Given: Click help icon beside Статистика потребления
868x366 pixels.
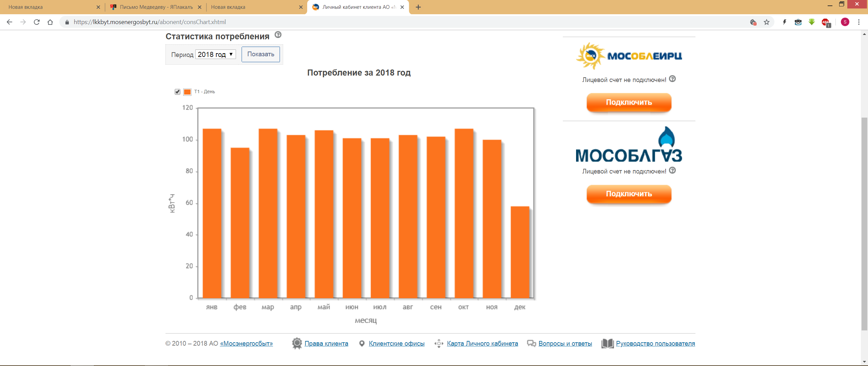Looking at the screenshot, I should point(278,35).
